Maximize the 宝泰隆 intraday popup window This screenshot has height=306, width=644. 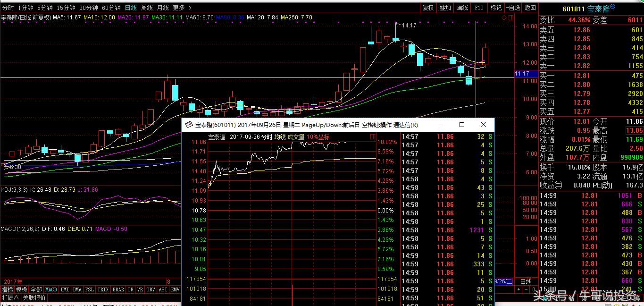462,125
